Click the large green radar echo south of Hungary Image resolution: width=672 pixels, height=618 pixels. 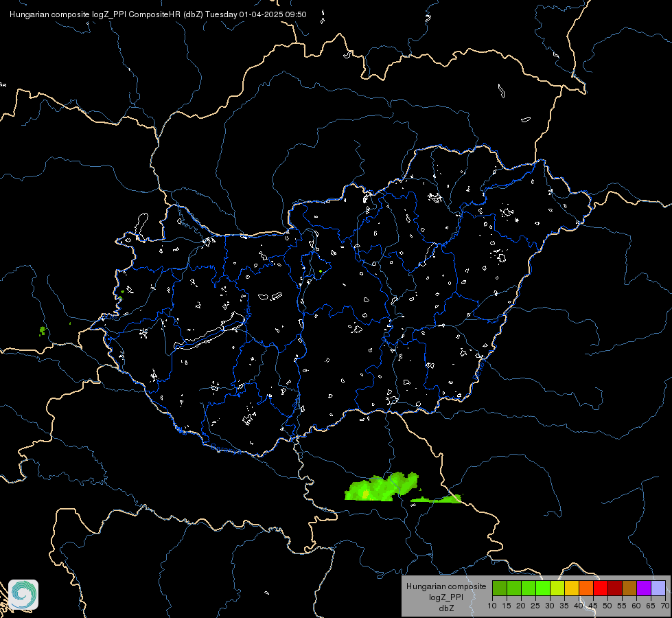click(380, 488)
